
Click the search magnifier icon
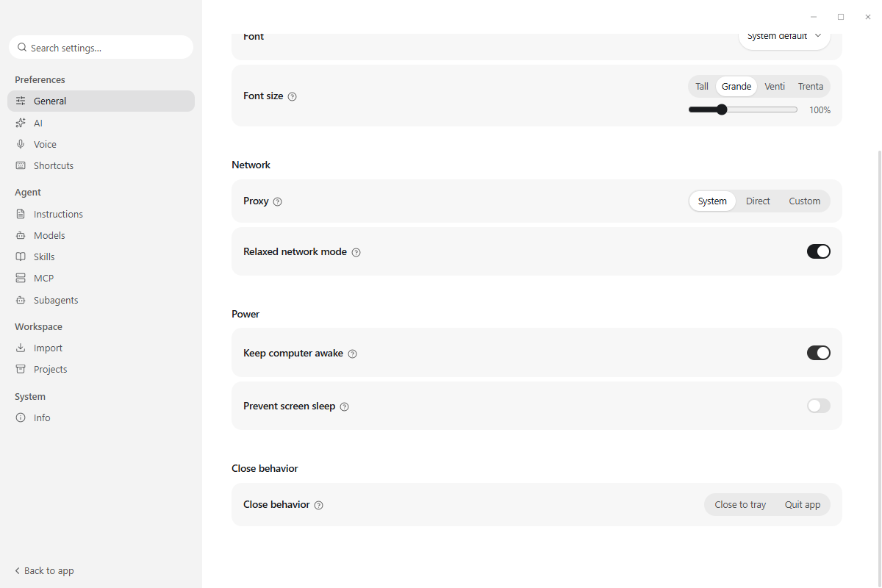coord(22,47)
